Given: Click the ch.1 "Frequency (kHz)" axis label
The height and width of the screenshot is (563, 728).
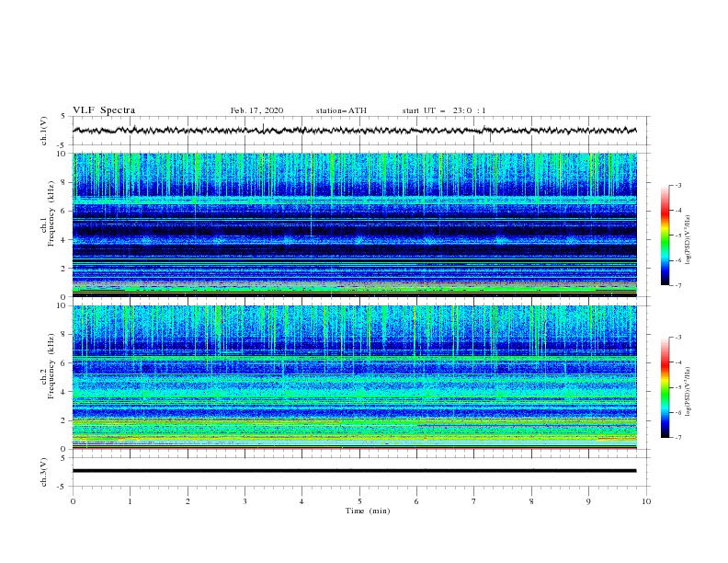Looking at the screenshot, I should click(51, 213).
